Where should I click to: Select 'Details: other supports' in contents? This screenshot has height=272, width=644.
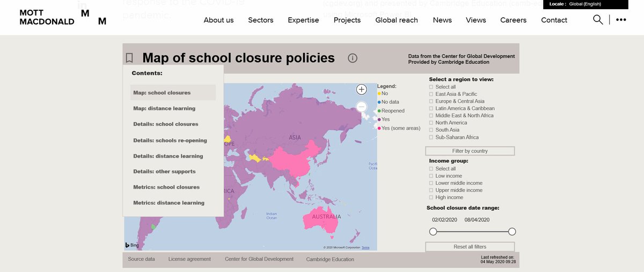pos(164,171)
